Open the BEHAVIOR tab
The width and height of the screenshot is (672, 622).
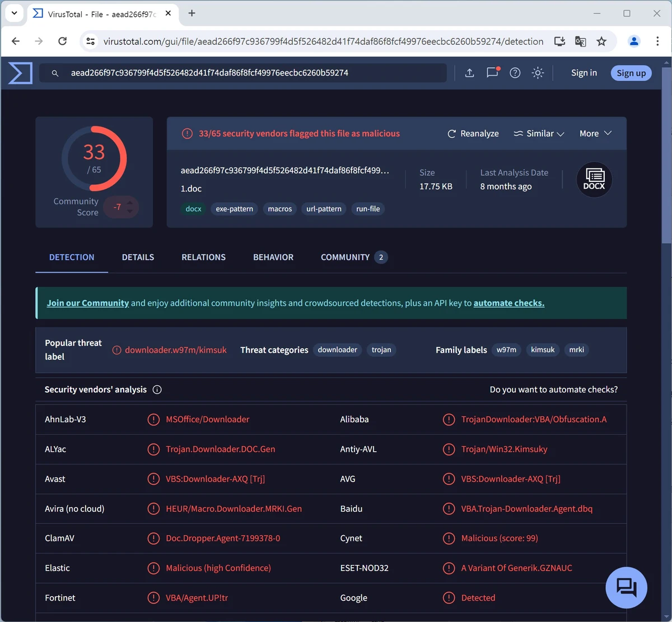[x=273, y=257]
